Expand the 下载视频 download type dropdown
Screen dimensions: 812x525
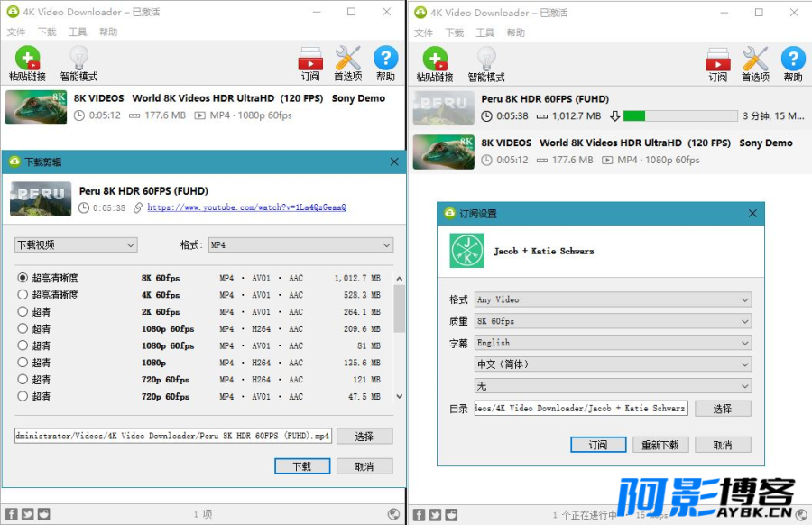pos(76,245)
